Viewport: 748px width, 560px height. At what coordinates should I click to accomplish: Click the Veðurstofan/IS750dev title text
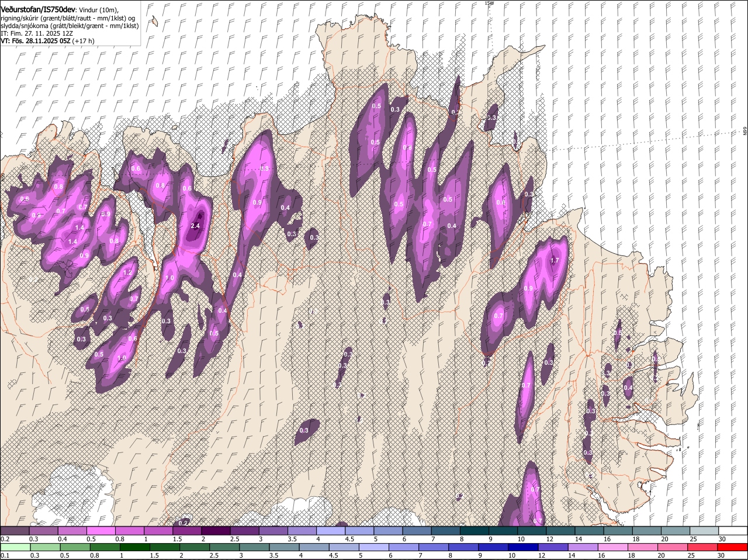click(38, 9)
